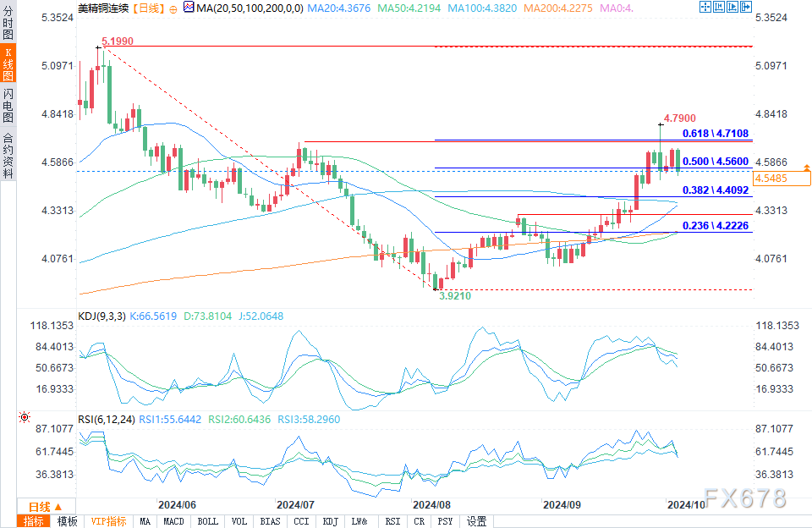
Task: Click the current price tag 4.5485
Action: pyautogui.click(x=782, y=179)
